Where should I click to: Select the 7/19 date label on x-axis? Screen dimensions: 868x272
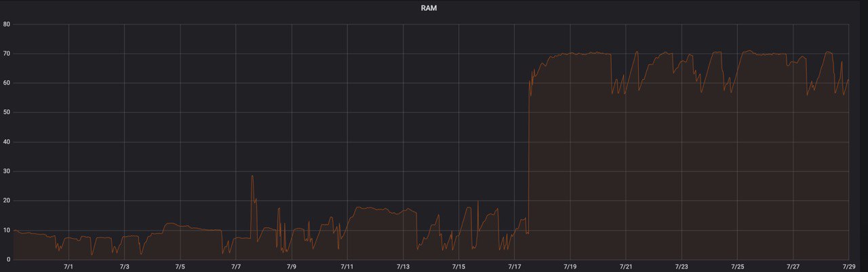tap(570, 267)
